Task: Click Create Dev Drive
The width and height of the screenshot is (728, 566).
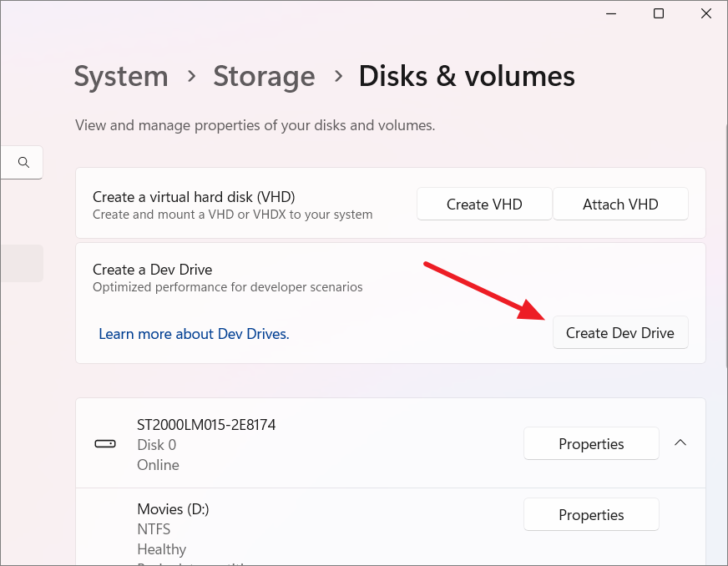Action: 620,332
